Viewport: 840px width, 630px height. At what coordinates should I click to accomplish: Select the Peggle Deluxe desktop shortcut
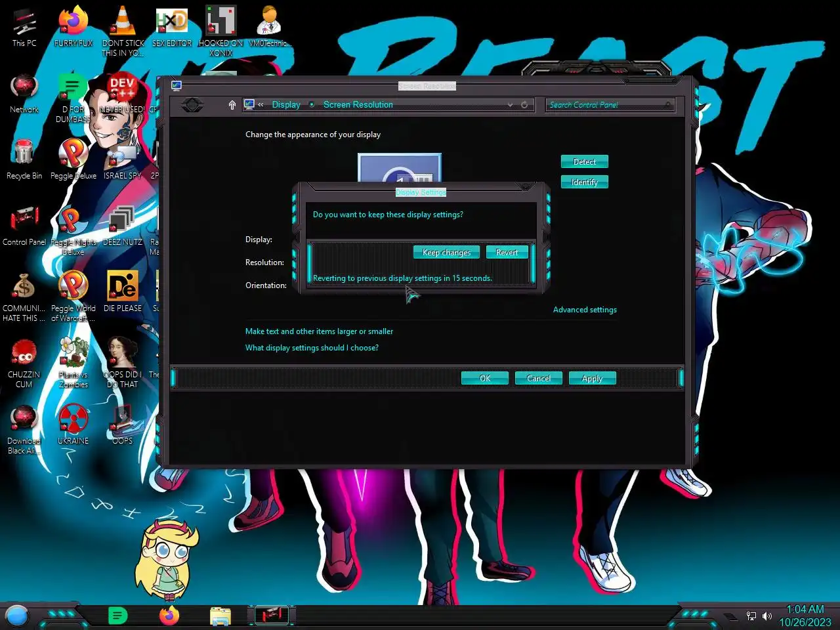[x=73, y=161]
